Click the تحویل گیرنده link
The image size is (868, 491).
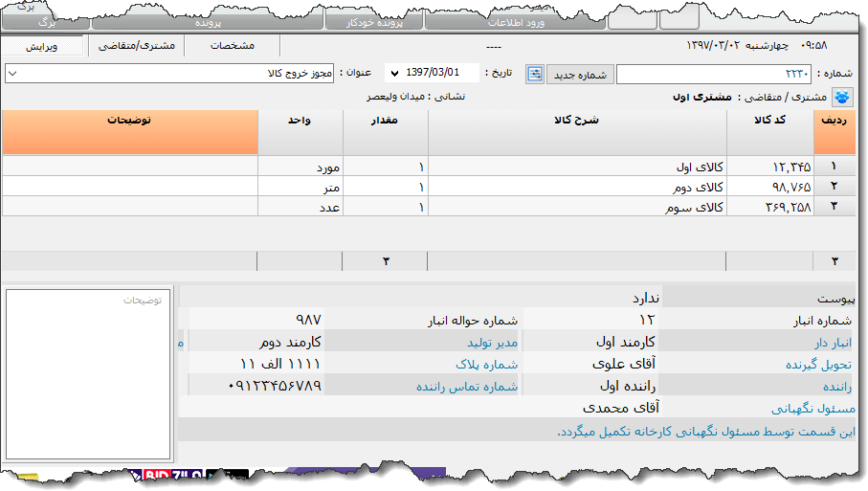(x=819, y=365)
